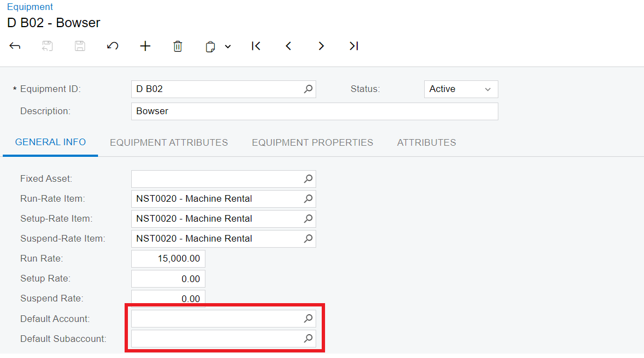Open Default Account lookup magnifier
Viewport: 644px width, 358px height.
(x=308, y=319)
